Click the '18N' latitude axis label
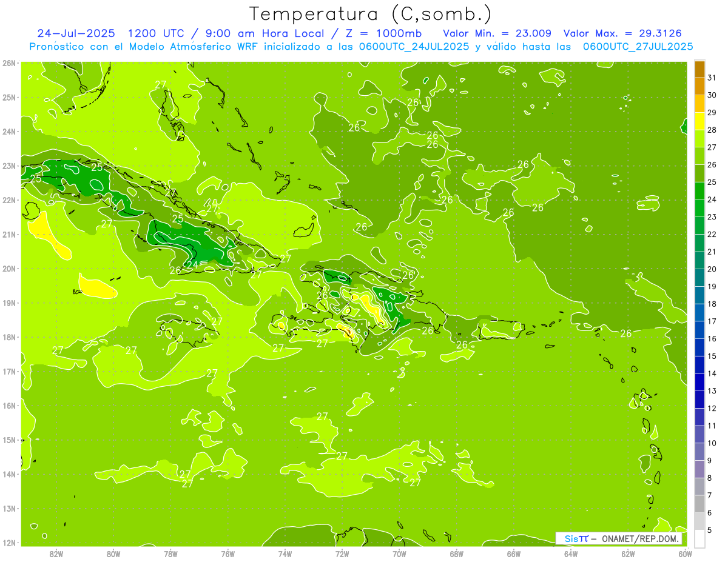The width and height of the screenshot is (728, 562). [x=8, y=337]
